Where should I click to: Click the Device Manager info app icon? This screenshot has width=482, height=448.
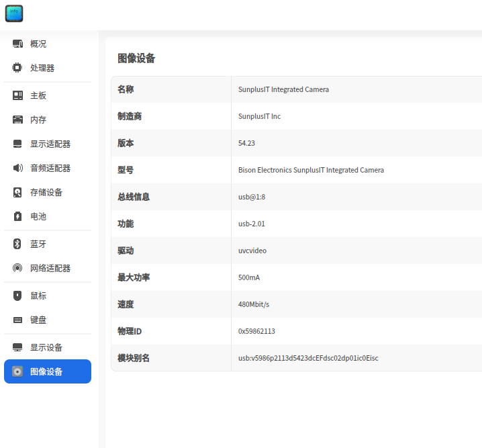(14, 13)
